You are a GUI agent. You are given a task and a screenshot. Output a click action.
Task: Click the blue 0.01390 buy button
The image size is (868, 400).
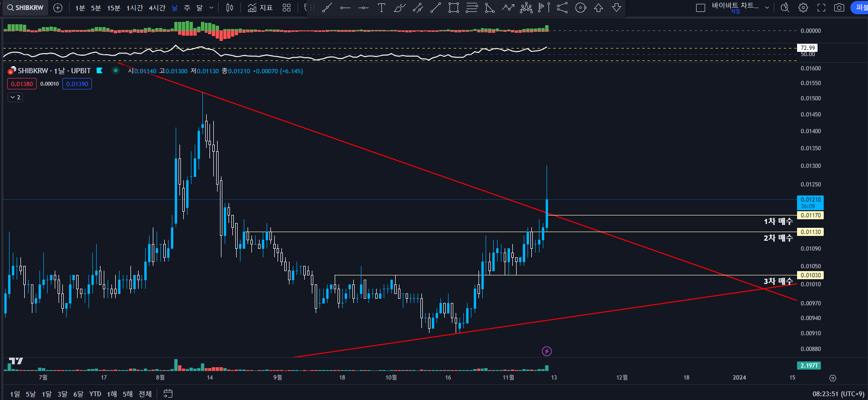pos(77,84)
